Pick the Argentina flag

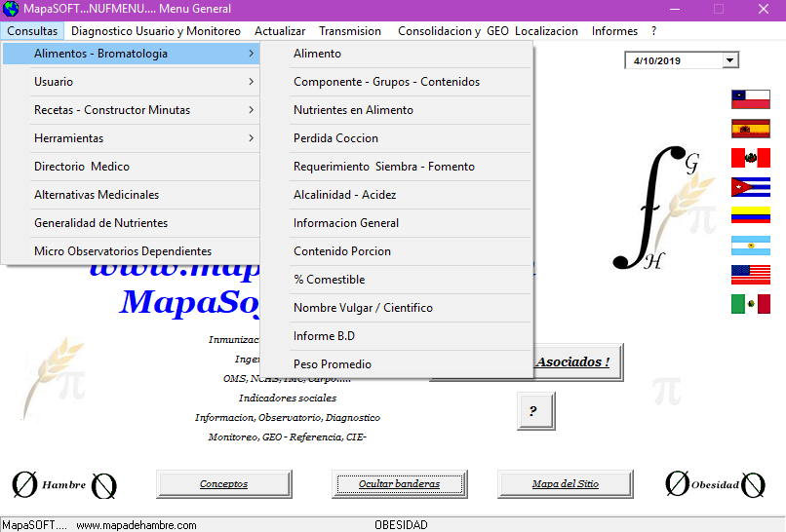pyautogui.click(x=750, y=246)
